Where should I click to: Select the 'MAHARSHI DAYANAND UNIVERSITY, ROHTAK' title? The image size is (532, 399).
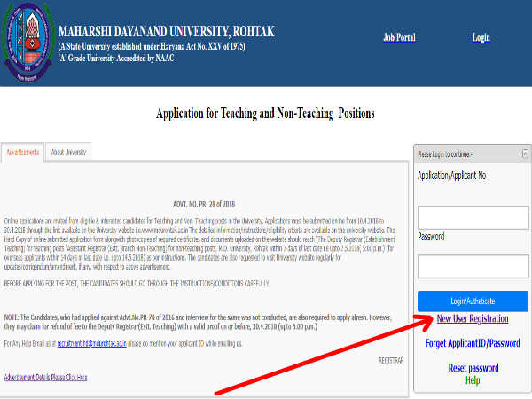click(x=167, y=32)
